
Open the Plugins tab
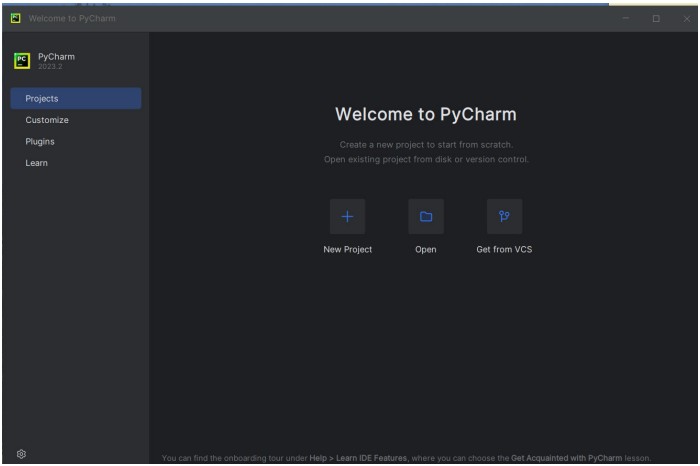pos(76,141)
